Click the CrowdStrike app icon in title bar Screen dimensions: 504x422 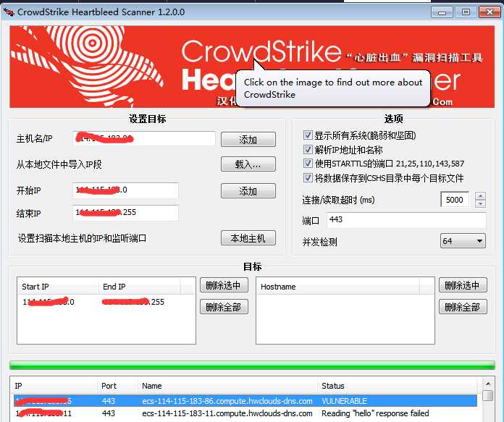(x=9, y=12)
